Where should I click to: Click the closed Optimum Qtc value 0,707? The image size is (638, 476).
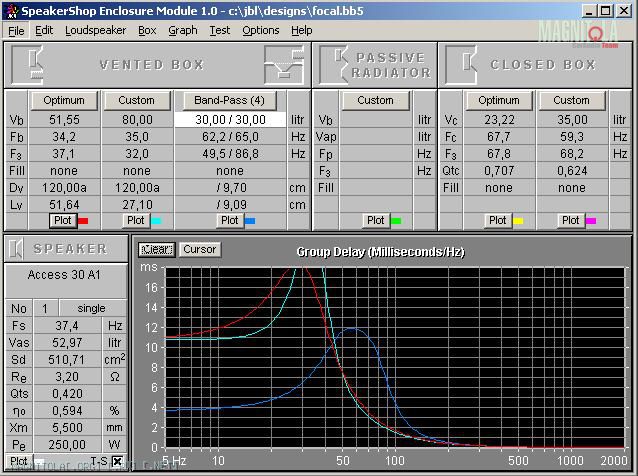tap(499, 170)
